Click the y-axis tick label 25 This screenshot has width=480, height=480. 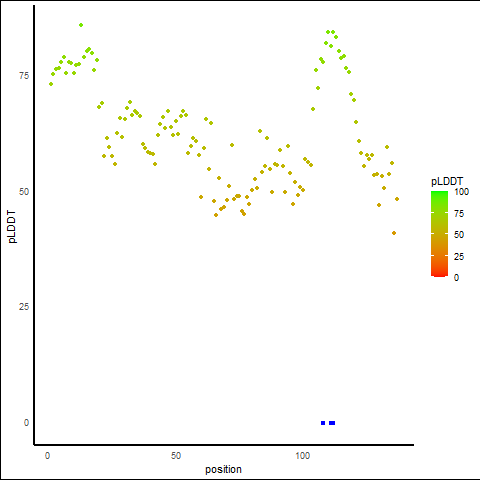tap(24, 307)
